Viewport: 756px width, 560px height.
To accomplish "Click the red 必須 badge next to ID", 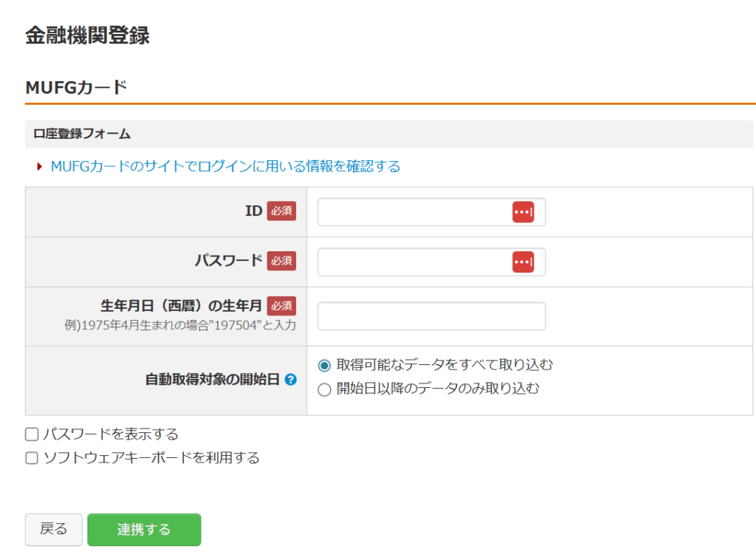I will pyautogui.click(x=281, y=211).
